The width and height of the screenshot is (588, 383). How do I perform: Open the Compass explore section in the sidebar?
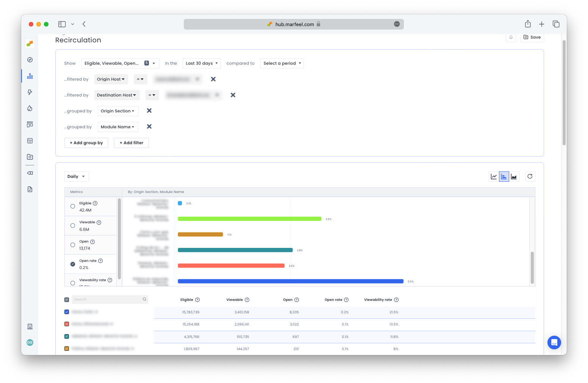click(x=30, y=59)
